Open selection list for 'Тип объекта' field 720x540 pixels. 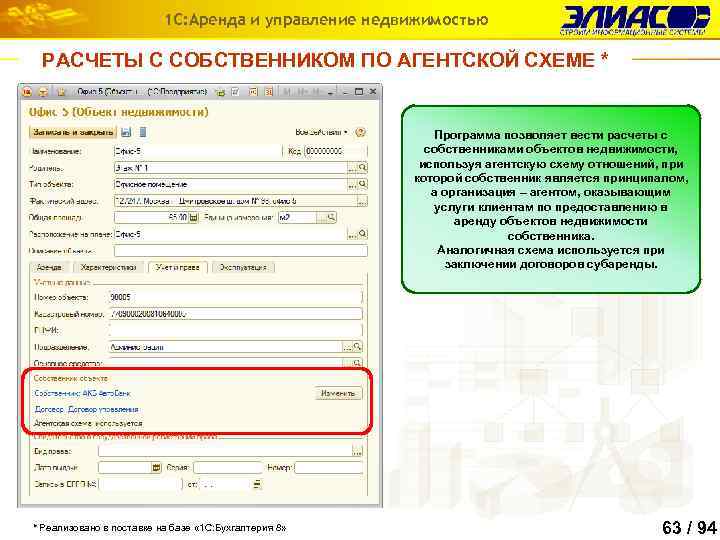(x=352, y=185)
